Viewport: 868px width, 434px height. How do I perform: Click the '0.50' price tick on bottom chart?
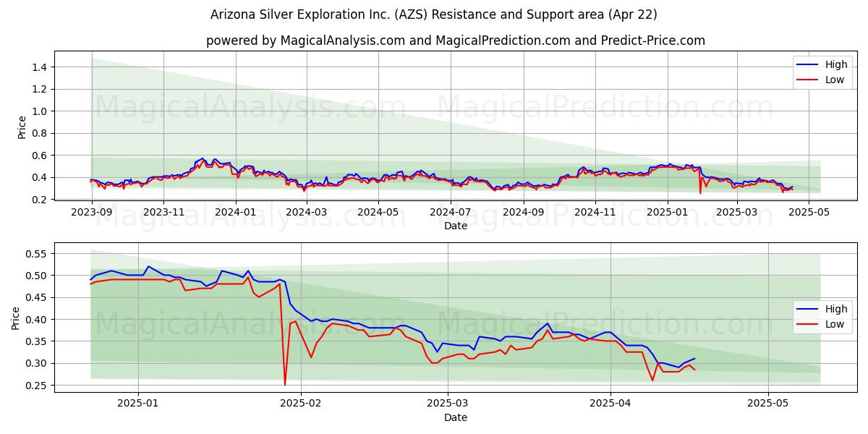tap(38, 276)
